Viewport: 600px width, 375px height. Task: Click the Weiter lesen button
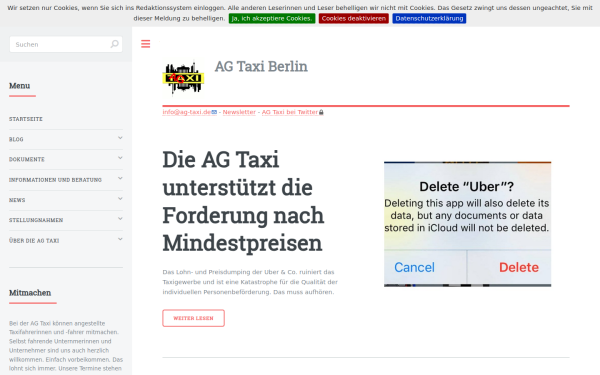pyautogui.click(x=193, y=318)
